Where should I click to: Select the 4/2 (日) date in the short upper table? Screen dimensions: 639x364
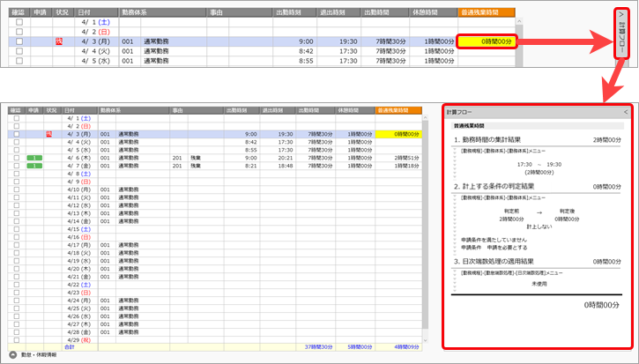point(95,32)
